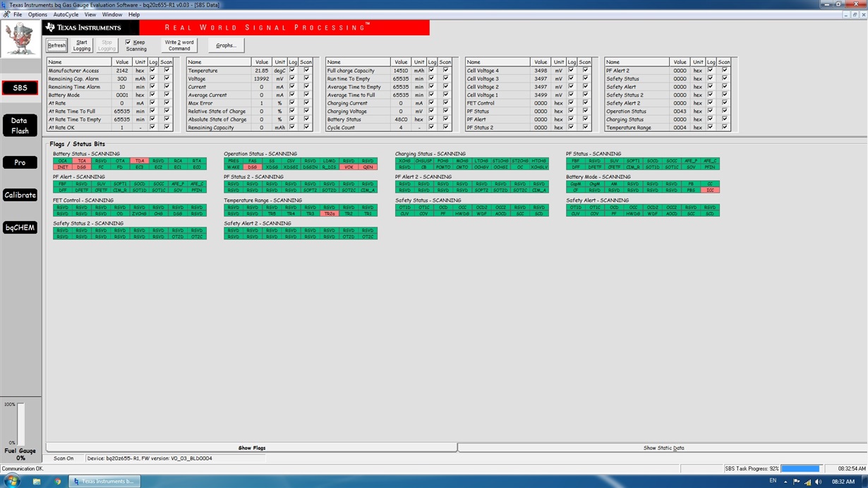The image size is (868, 488).
Task: Click the red TCA flag in Battery Status
Action: (82, 161)
